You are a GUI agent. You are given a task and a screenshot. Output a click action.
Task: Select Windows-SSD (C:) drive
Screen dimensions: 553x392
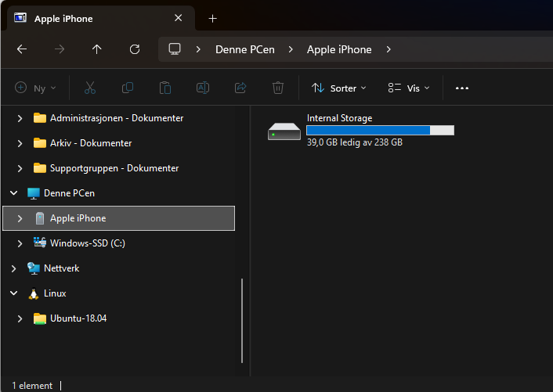point(88,243)
